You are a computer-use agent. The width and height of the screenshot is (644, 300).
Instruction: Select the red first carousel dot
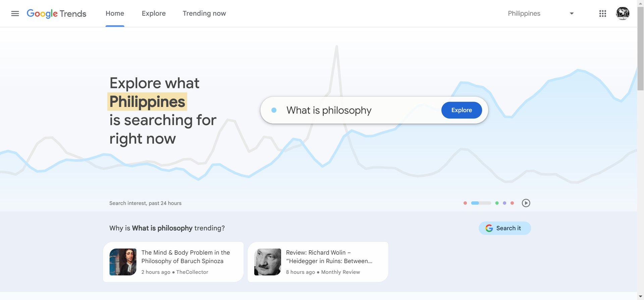(465, 203)
